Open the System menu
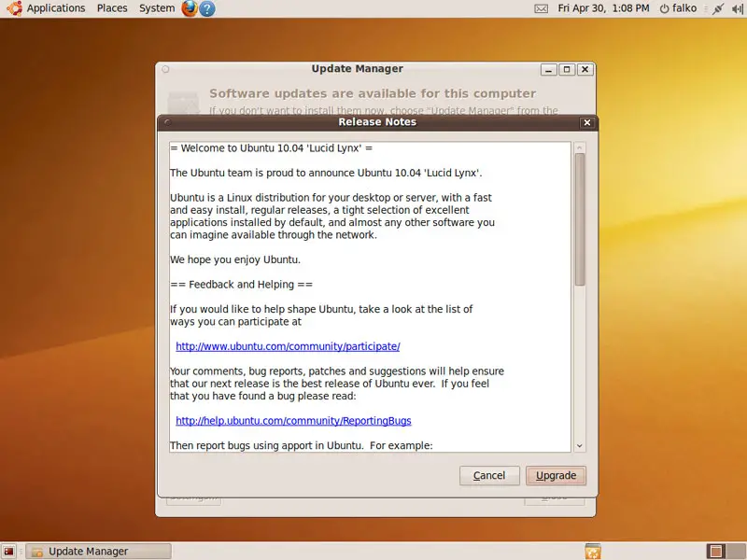The height and width of the screenshot is (560, 747). (157, 8)
